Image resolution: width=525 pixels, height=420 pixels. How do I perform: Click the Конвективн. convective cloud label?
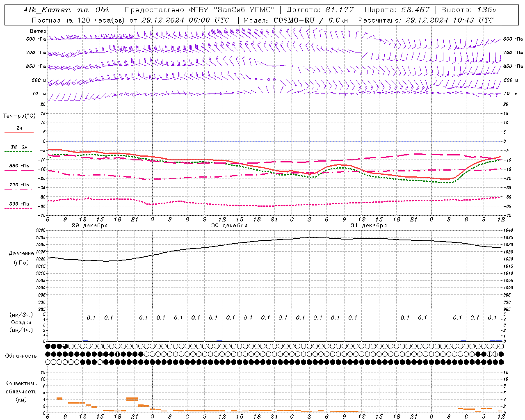pyautogui.click(x=21, y=383)
